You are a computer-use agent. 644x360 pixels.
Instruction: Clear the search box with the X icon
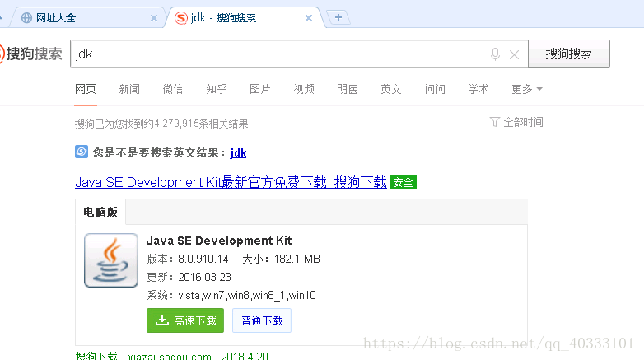click(514, 54)
